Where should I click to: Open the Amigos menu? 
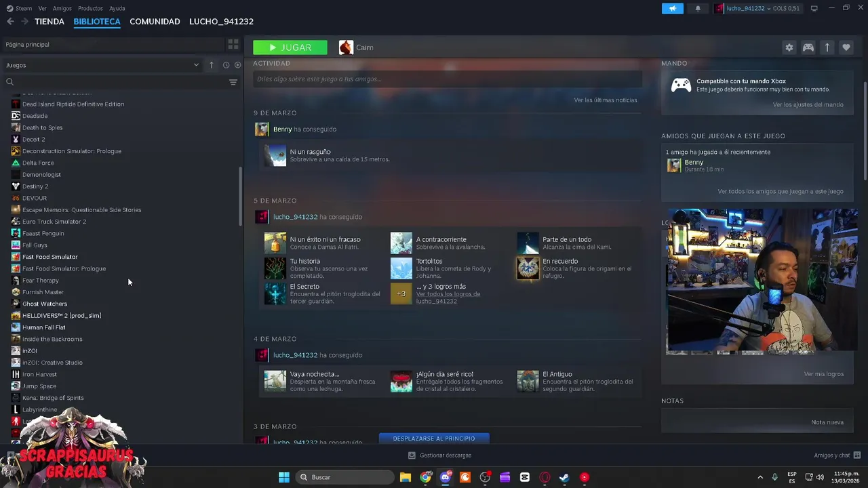point(62,8)
